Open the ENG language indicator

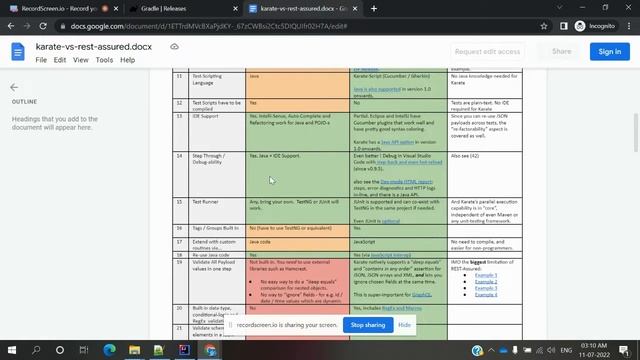566,350
